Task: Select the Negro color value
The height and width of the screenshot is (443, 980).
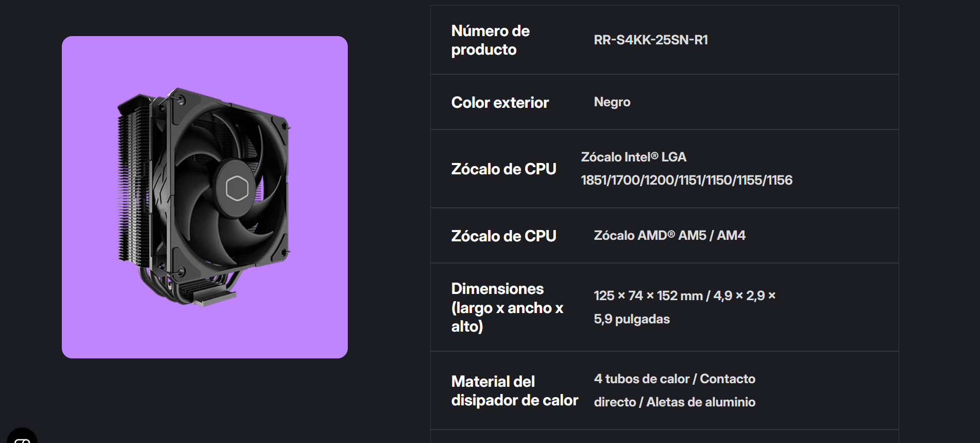Action: click(612, 102)
